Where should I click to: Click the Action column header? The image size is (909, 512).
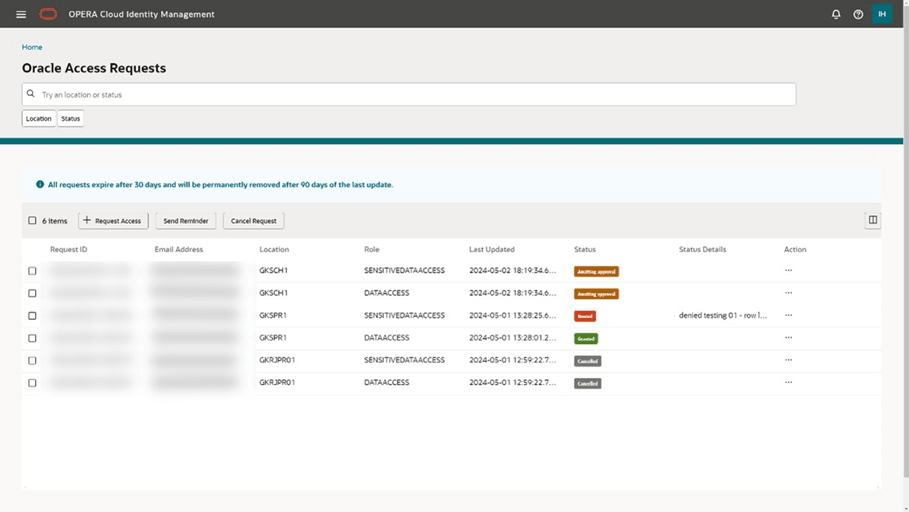pos(795,249)
